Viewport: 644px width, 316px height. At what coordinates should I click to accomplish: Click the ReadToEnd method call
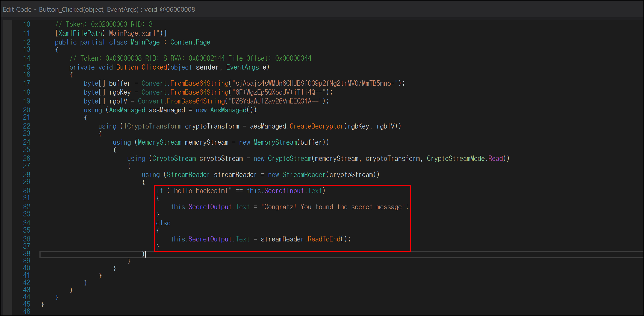[324, 239]
